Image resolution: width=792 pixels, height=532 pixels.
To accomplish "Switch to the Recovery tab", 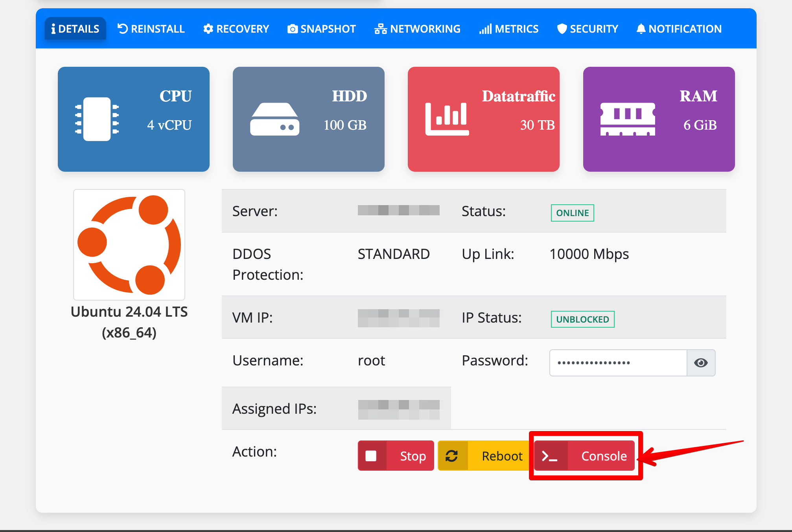I will point(236,29).
